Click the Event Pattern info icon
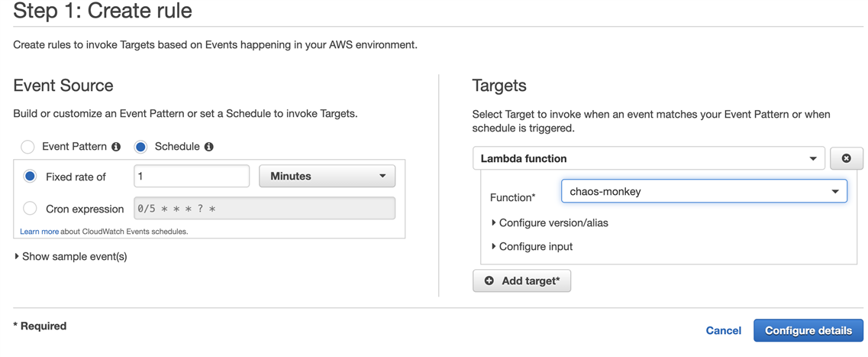The height and width of the screenshot is (357, 868). pos(116,147)
